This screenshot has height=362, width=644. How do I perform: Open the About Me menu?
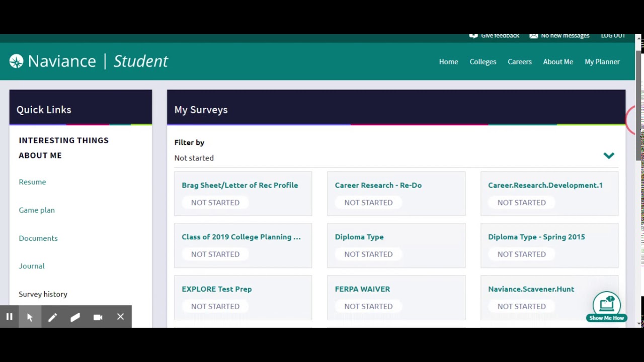(558, 62)
